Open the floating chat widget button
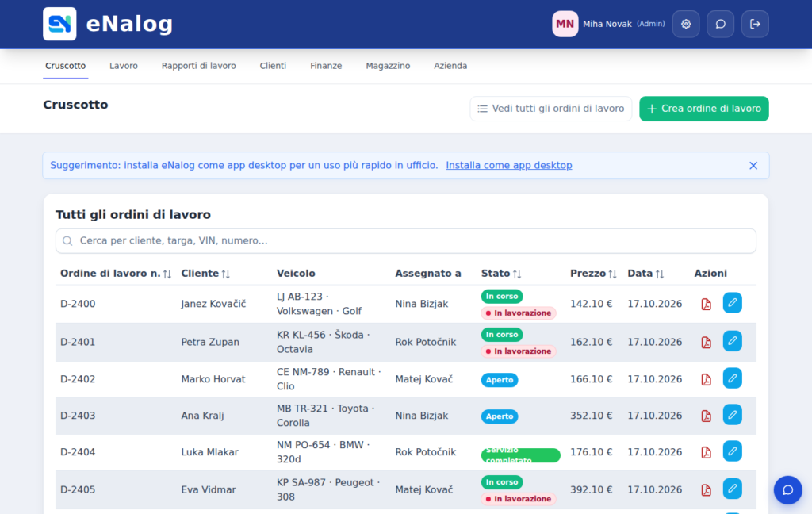This screenshot has width=812, height=514. (x=787, y=489)
